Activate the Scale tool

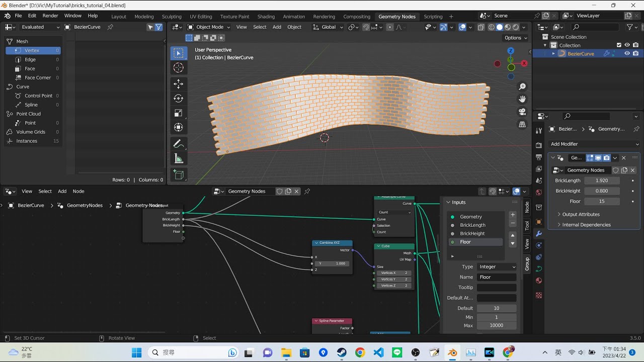pyautogui.click(x=178, y=113)
